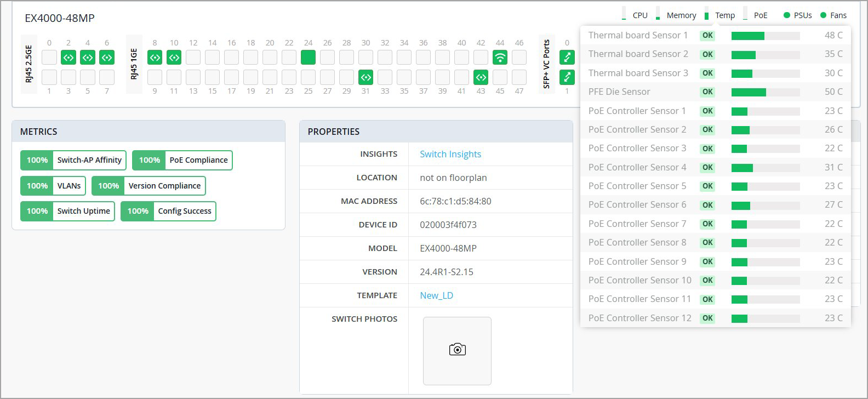Click Thermal board Sensor 1 temperature bar
The width and height of the screenshot is (868, 399).
[x=766, y=36]
